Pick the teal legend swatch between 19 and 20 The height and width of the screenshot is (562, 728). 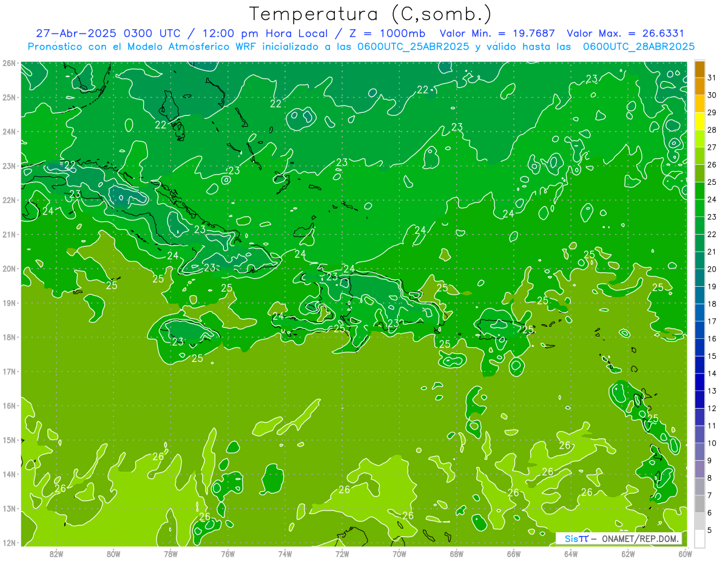[x=699, y=278]
